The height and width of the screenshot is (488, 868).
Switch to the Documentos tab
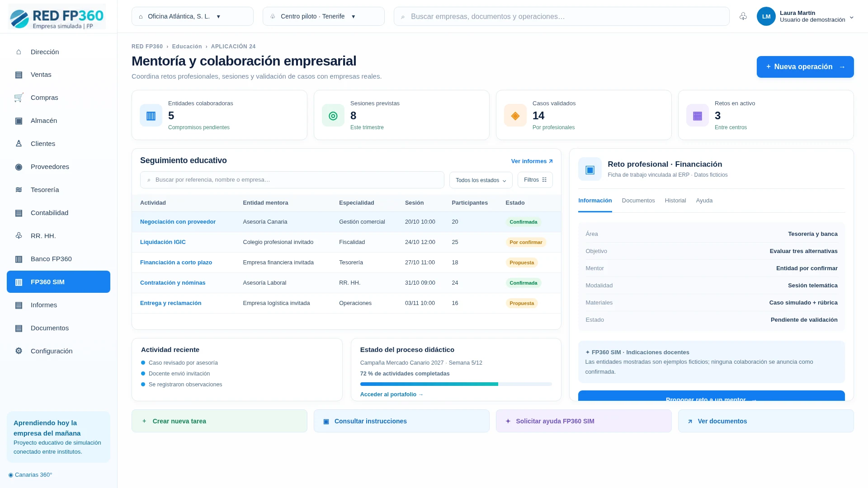[x=638, y=201]
